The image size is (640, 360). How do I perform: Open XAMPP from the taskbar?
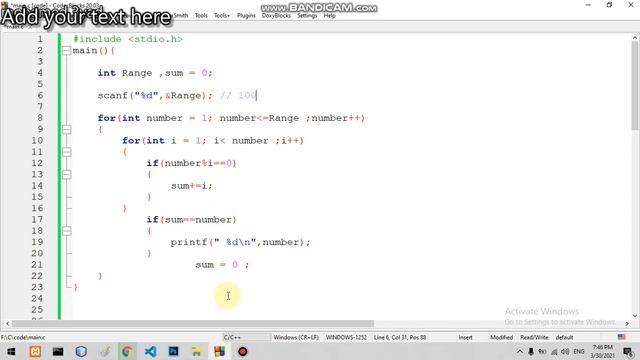pos(35,351)
